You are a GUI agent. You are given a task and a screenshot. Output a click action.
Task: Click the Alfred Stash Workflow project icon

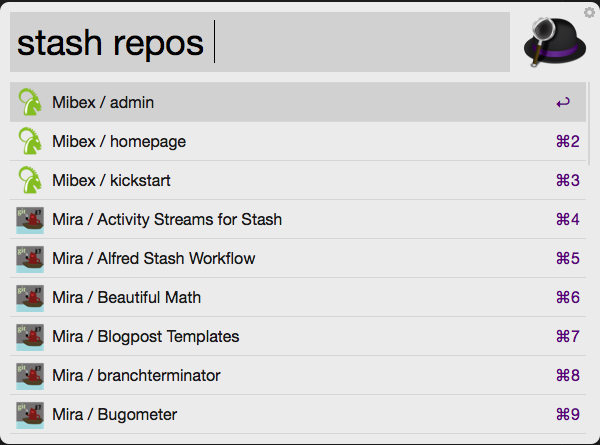click(x=30, y=259)
